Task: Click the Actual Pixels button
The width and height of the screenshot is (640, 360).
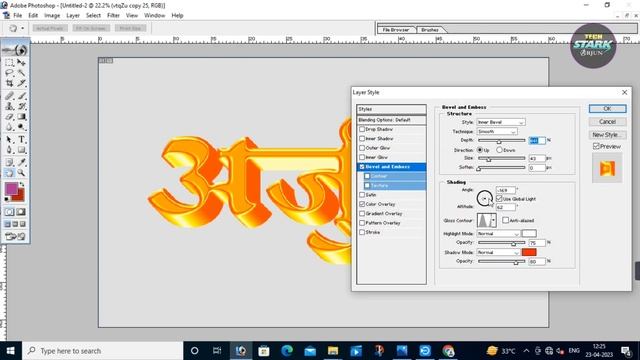Action: 50,28
